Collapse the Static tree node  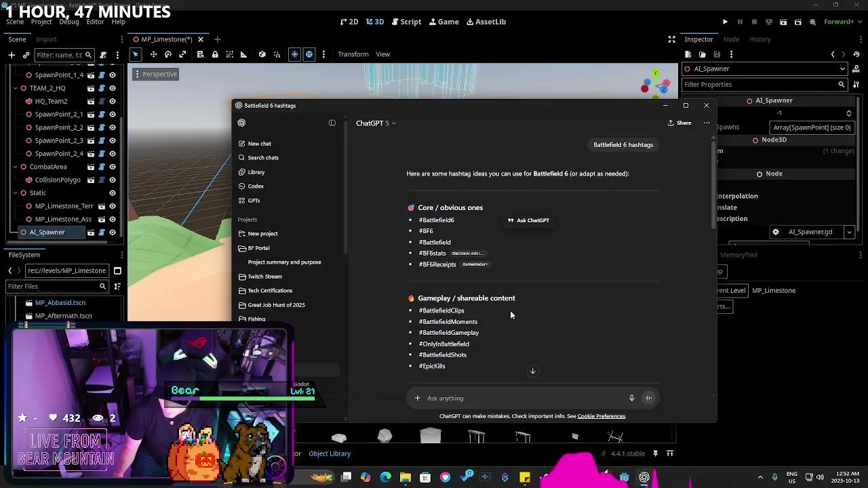[15, 193]
